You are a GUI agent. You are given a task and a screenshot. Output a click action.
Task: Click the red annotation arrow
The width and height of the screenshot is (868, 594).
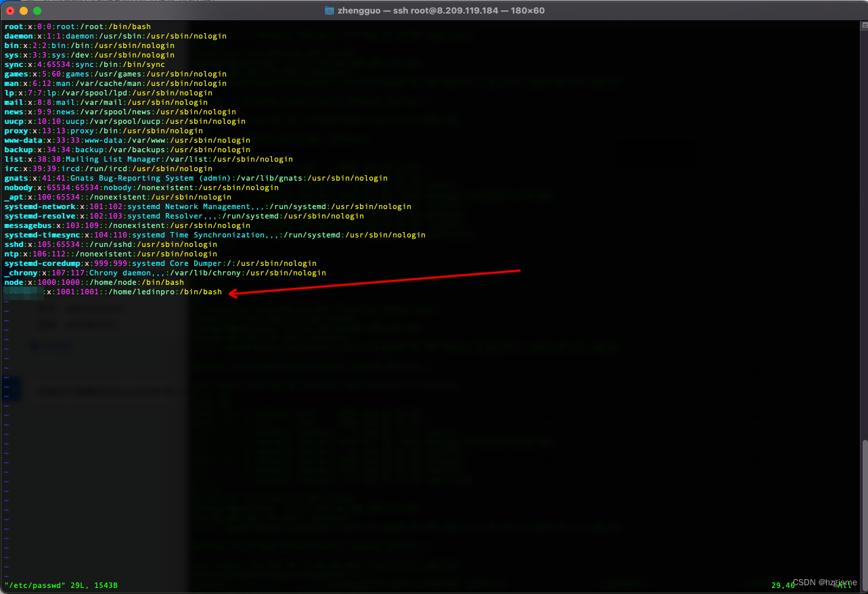[372, 281]
